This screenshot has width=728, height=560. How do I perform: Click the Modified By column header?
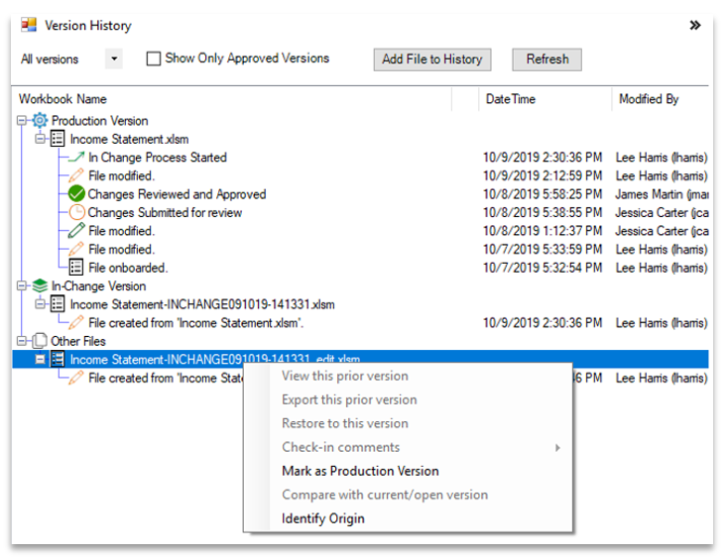coord(649,99)
